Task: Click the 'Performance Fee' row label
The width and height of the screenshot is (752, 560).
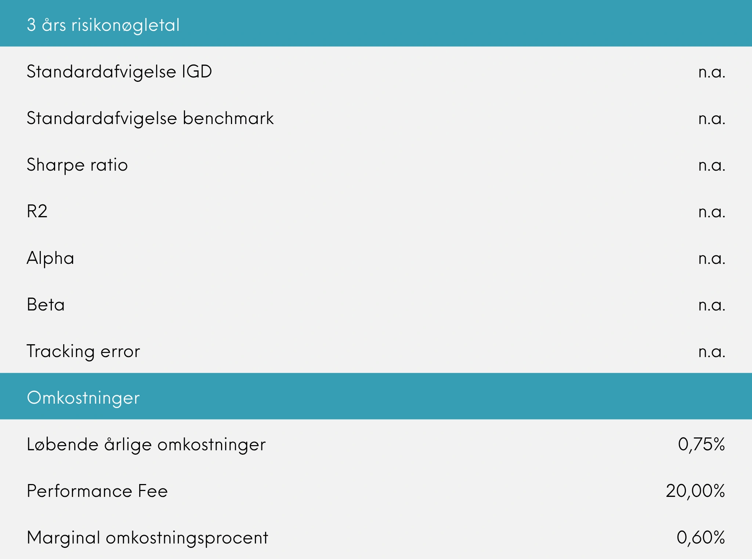Action: click(97, 491)
